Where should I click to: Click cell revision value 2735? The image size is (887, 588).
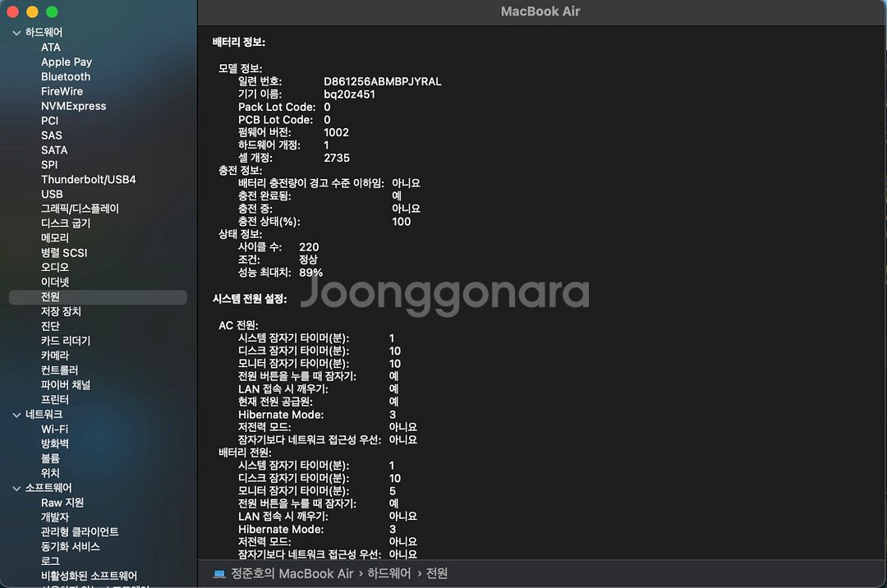pos(337,158)
